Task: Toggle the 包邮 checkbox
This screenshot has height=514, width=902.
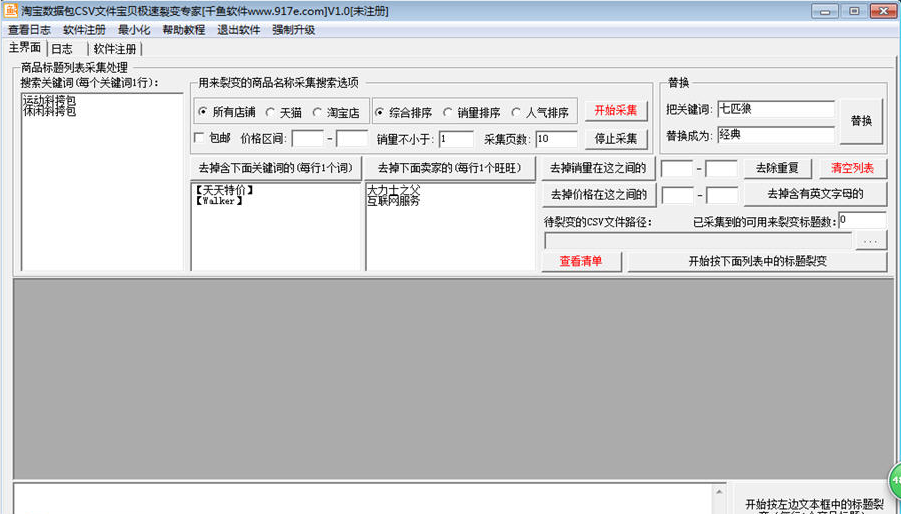Action: tap(199, 138)
